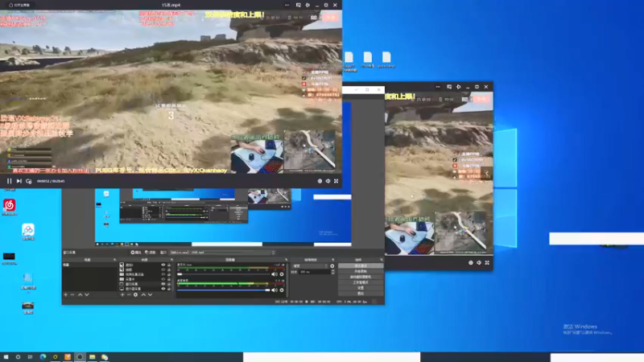
Task: Open main interface button in player title bar
Action: tap(19, 5)
